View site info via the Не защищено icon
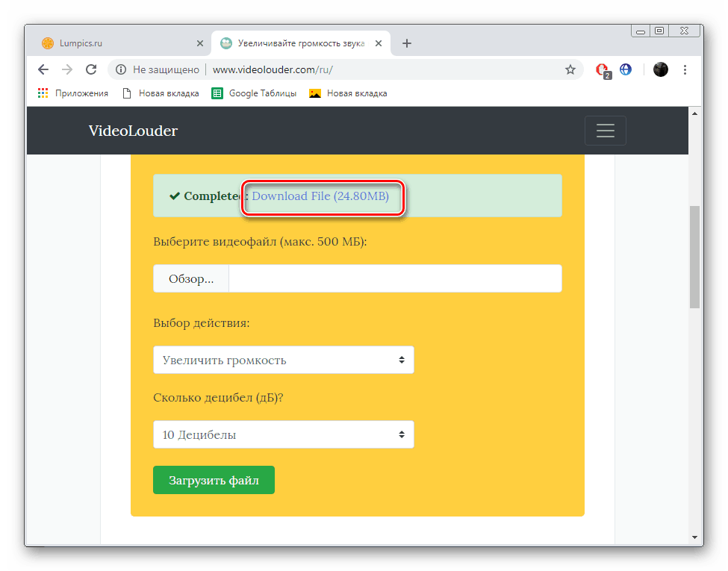This screenshot has height=571, width=728. (x=121, y=69)
